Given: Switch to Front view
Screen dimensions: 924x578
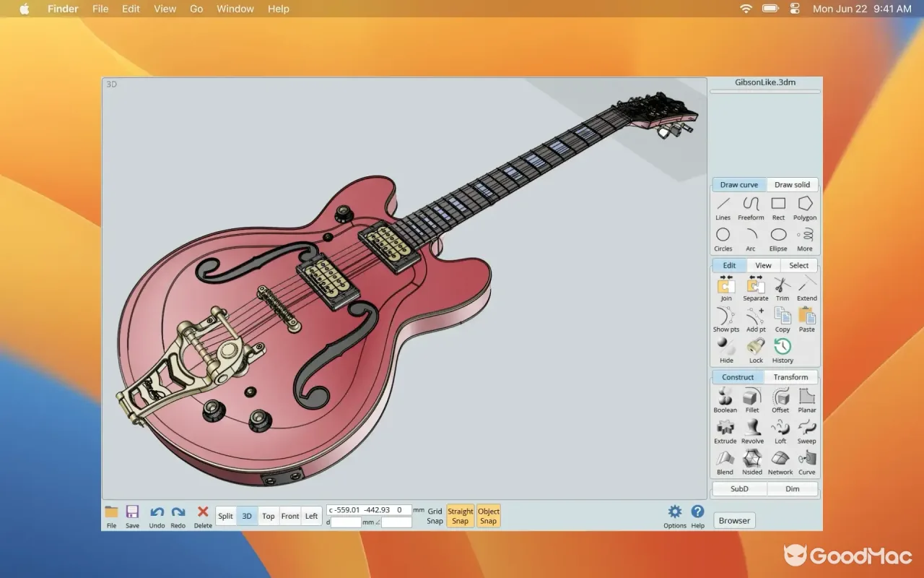Looking at the screenshot, I should 290,516.
